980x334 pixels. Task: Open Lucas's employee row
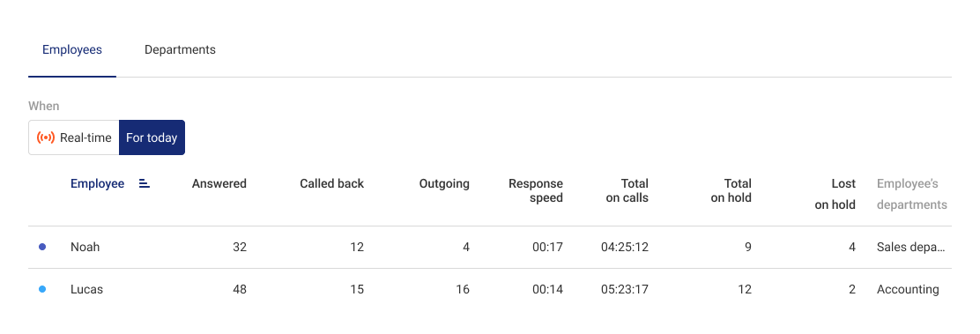(x=490, y=290)
